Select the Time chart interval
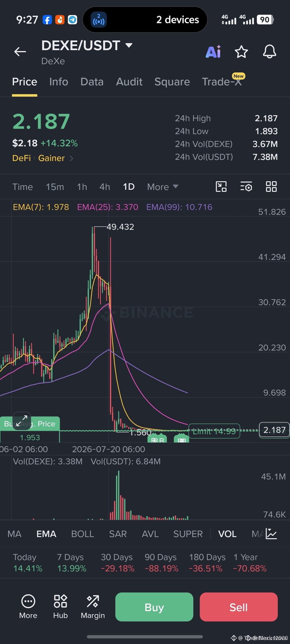 click(x=23, y=187)
